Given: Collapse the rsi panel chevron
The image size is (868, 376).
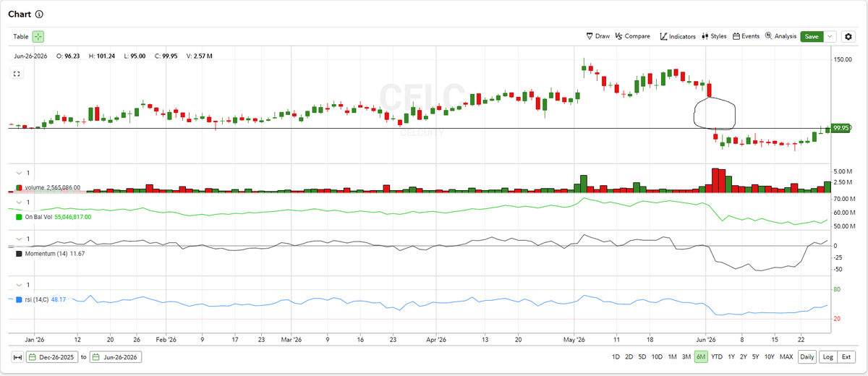Looking at the screenshot, I should pyautogui.click(x=19, y=285).
